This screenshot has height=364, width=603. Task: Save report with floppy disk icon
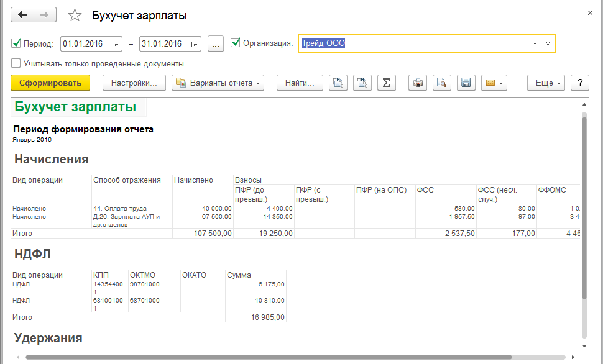point(465,83)
